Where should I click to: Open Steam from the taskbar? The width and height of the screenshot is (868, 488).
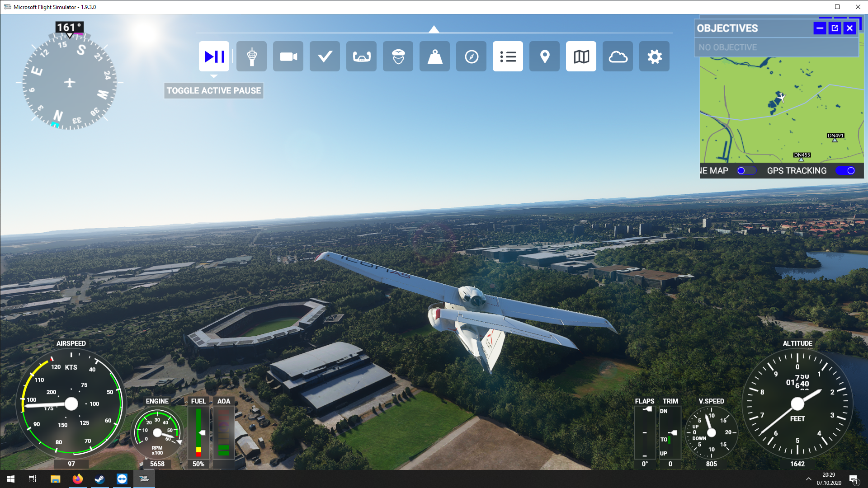99,479
